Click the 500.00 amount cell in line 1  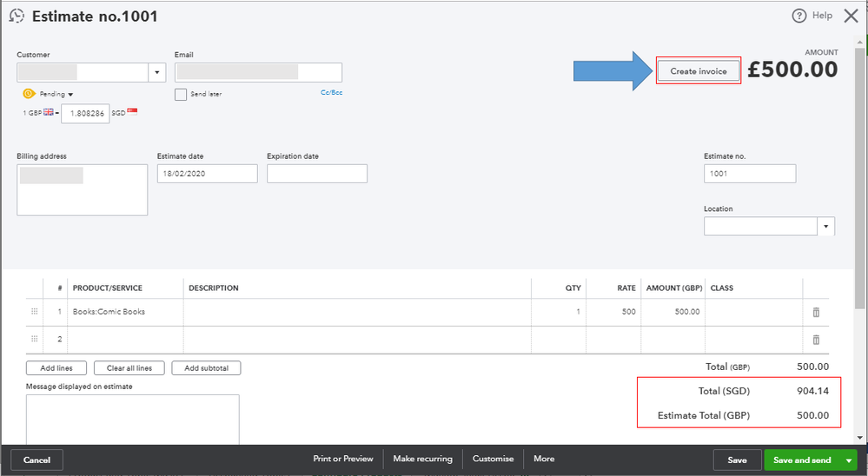tap(673, 312)
